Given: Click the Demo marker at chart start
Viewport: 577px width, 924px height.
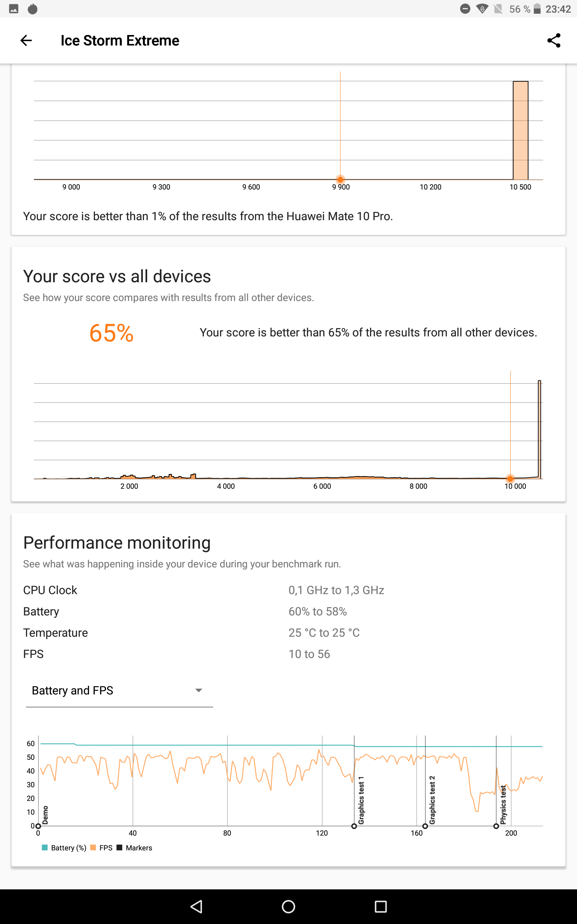Looking at the screenshot, I should [38, 826].
